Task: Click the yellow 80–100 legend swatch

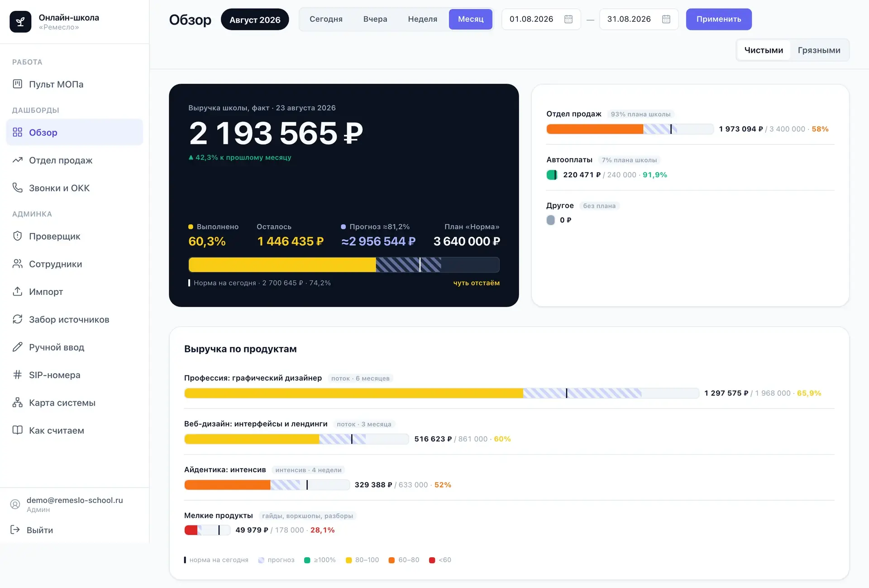Action: [349, 560]
